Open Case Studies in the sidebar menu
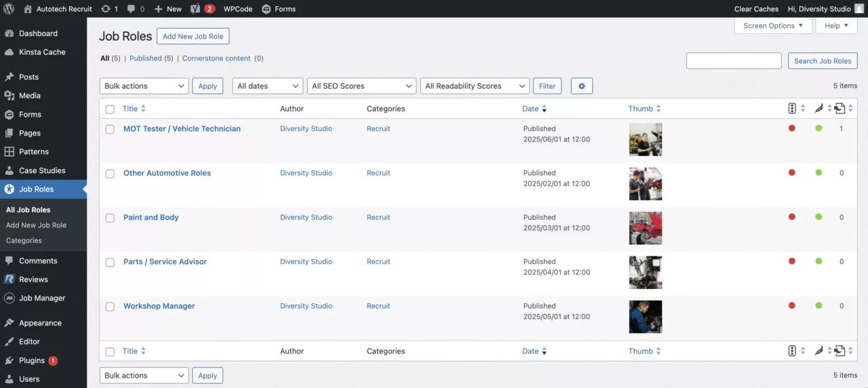 [x=42, y=170]
